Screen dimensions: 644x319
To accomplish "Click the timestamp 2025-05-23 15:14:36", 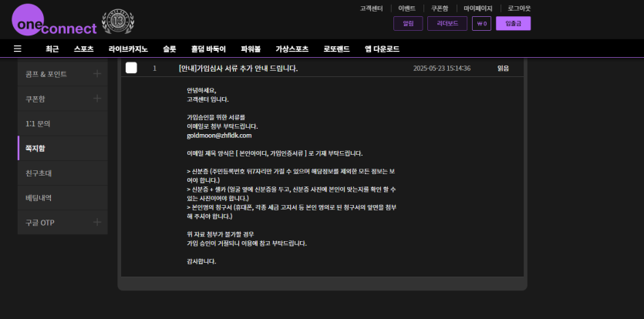I will point(442,69).
